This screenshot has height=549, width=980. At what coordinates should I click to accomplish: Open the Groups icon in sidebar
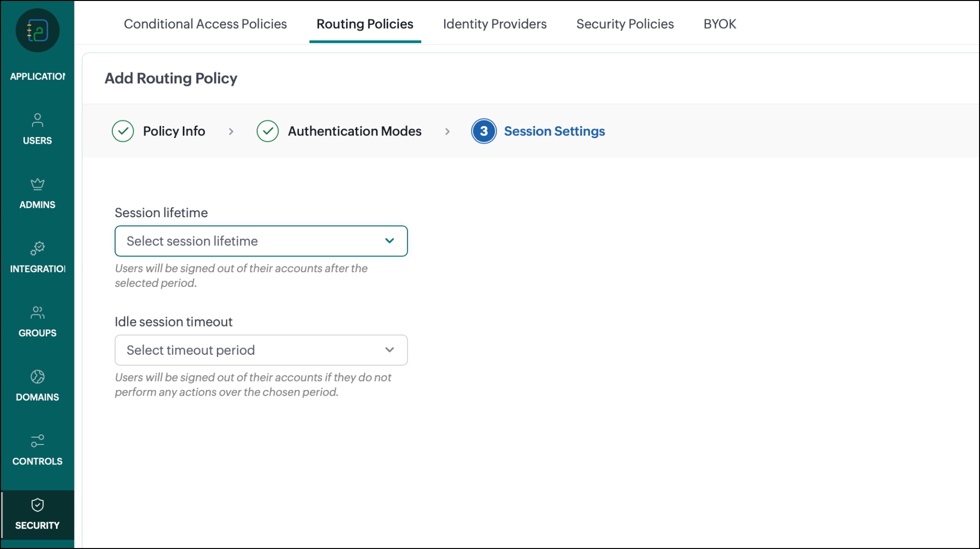[x=37, y=313]
